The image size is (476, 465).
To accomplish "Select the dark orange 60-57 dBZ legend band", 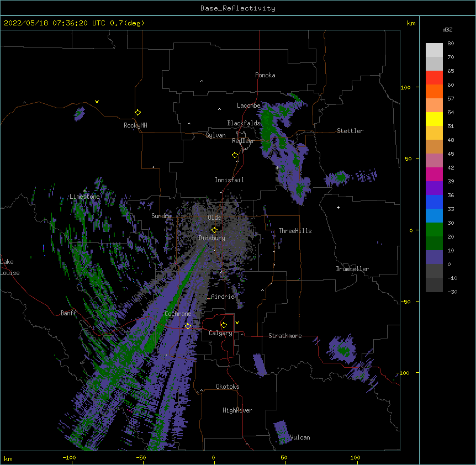I will [434, 91].
